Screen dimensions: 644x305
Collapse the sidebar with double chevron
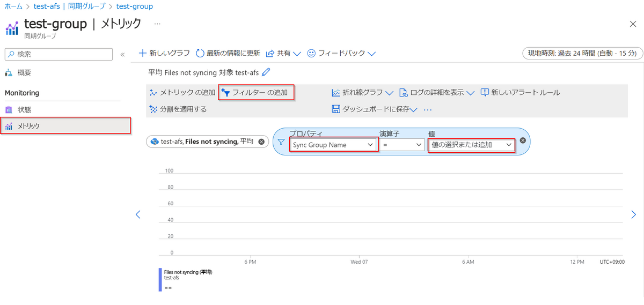click(122, 54)
